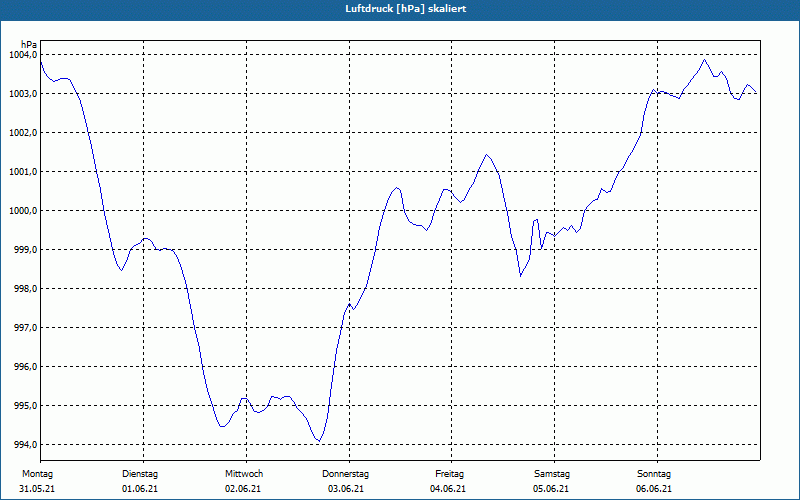
Task: Click the 04.06.21 date label
Action: pyautogui.click(x=448, y=489)
